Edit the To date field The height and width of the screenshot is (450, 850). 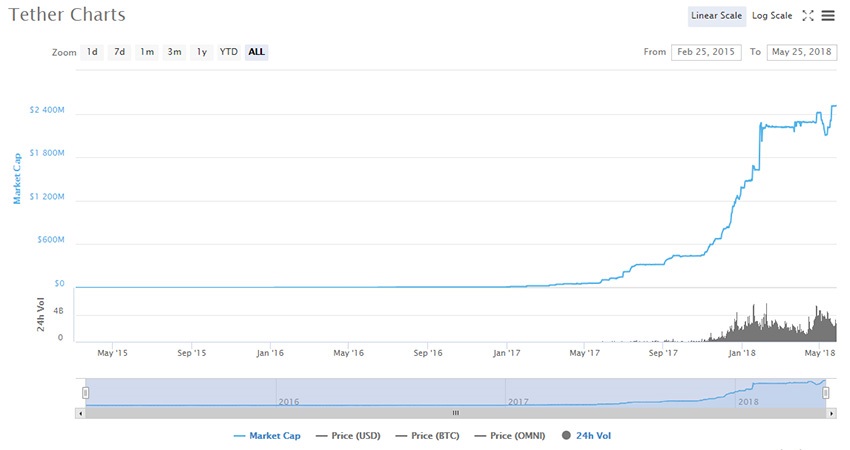point(802,52)
